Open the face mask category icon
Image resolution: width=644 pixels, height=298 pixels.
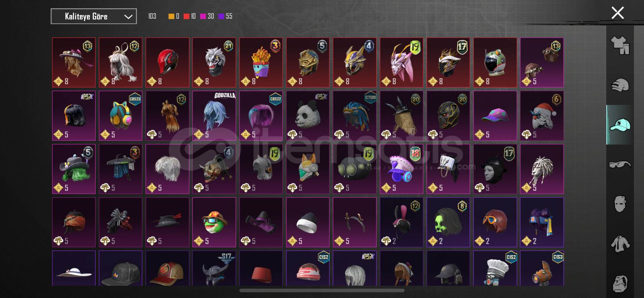[x=620, y=204]
